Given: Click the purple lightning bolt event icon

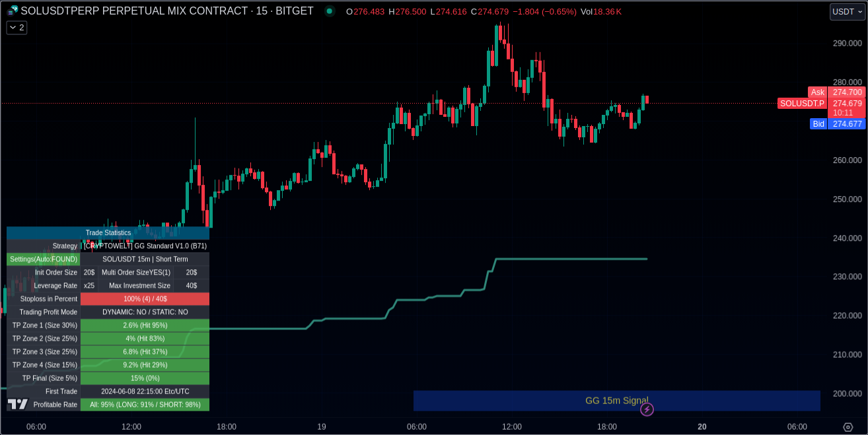Looking at the screenshot, I should [647, 410].
